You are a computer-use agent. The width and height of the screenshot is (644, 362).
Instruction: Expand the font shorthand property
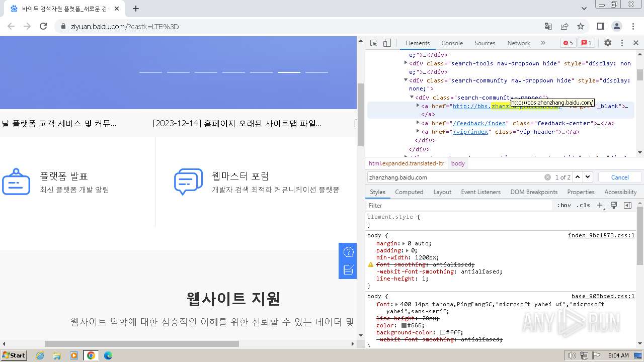(397, 304)
